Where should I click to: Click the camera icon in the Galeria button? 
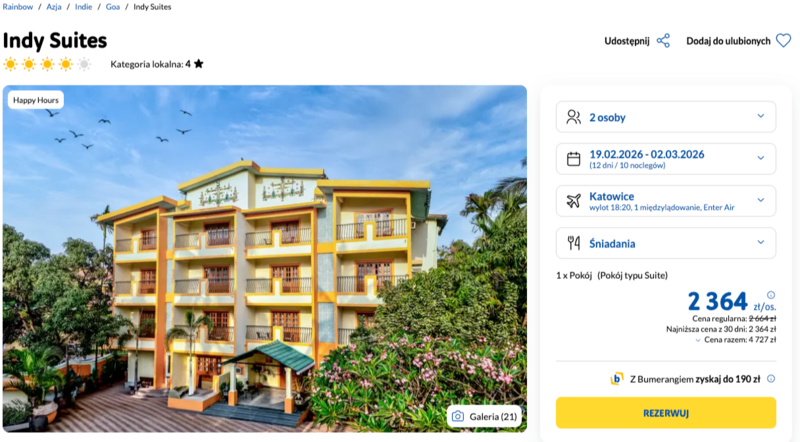tap(458, 416)
